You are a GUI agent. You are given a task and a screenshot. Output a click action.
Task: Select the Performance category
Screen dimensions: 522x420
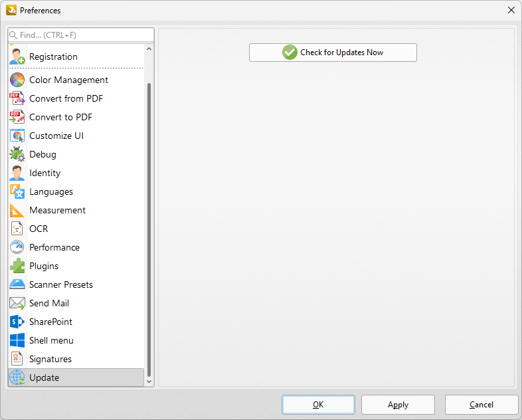coord(76,247)
